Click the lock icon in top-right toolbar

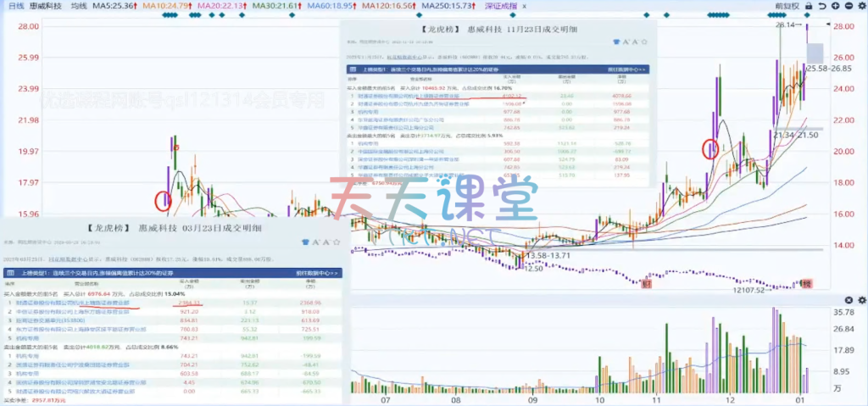tap(810, 5)
